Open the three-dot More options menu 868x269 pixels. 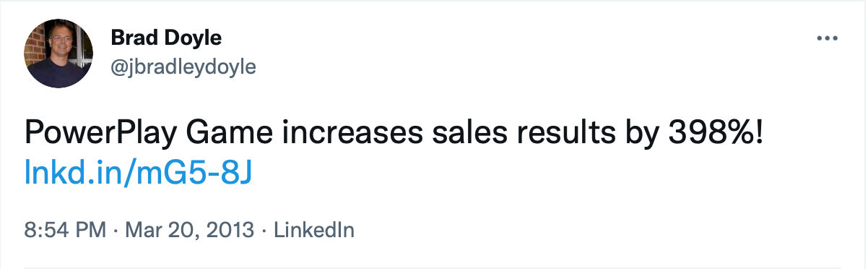click(826, 38)
